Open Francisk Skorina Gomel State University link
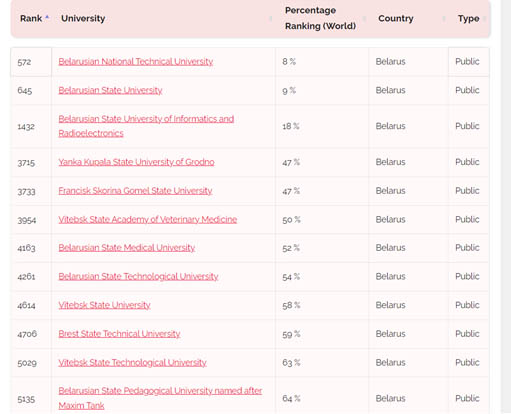511x414 pixels. click(135, 191)
